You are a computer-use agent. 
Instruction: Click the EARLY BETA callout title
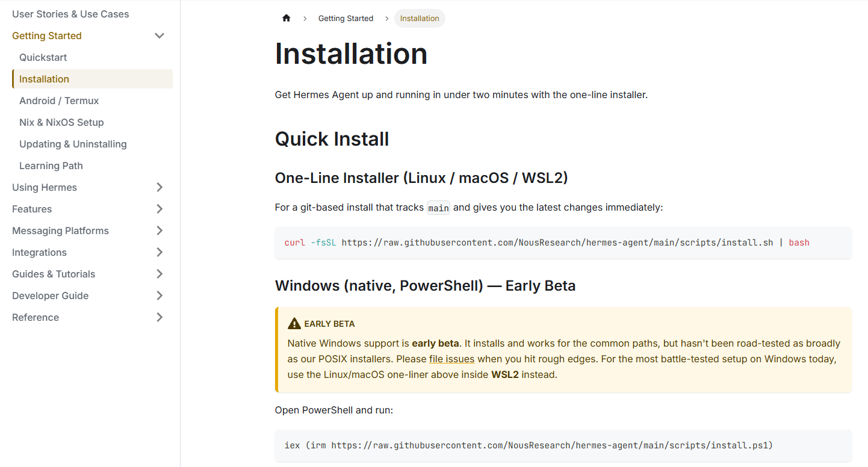pos(329,324)
